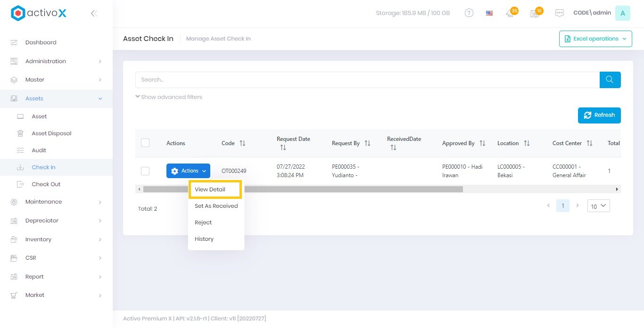Select all rows with header checkbox
The height and width of the screenshot is (328, 644).
[x=145, y=143]
